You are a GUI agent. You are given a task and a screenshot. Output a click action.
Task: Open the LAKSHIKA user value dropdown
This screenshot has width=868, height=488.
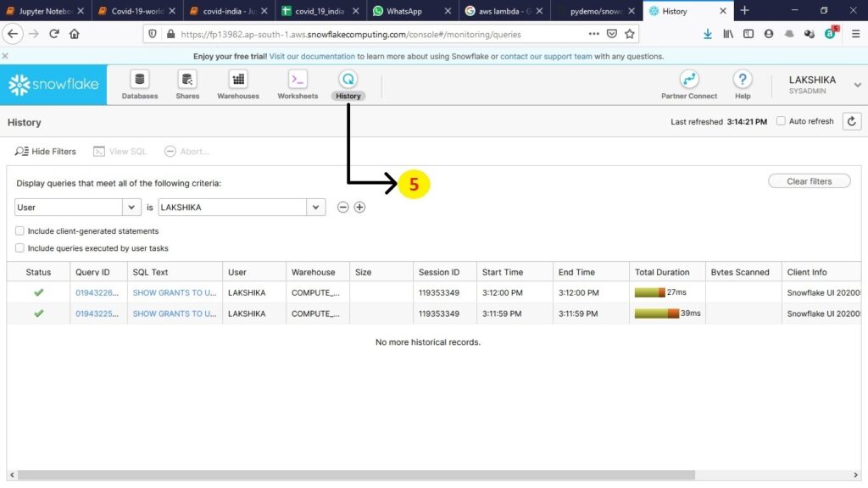[x=316, y=208]
